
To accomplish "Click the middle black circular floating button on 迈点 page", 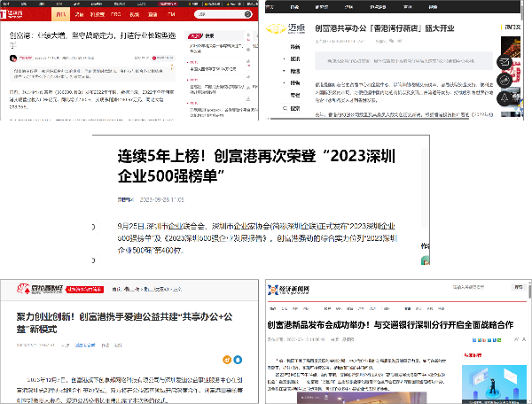I will (505, 81).
